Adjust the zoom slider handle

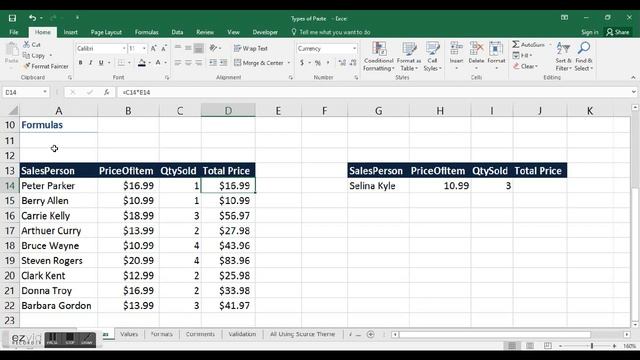point(591,346)
